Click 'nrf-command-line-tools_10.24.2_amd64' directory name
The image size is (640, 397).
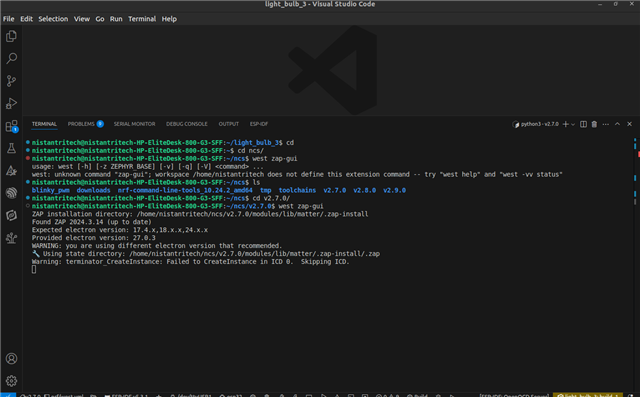185,190
